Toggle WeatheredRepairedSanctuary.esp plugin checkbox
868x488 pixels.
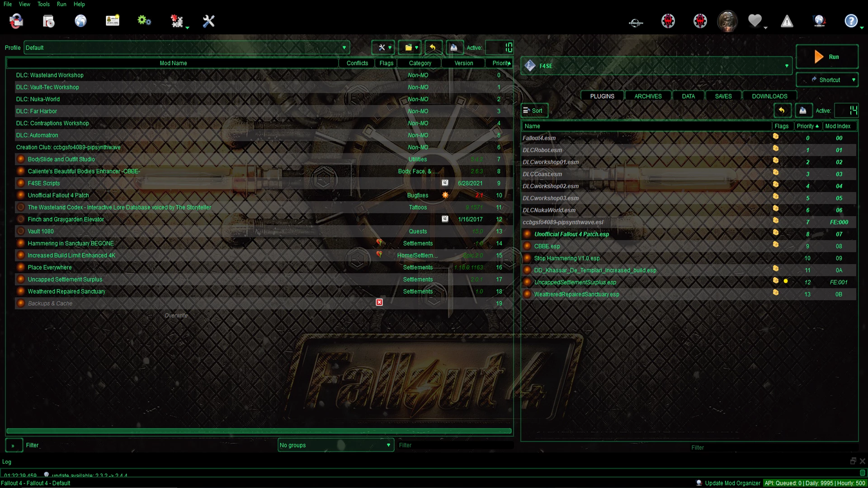[x=527, y=294]
